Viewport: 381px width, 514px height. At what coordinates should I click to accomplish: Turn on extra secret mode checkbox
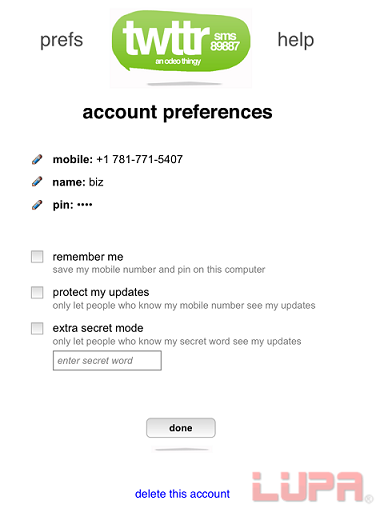[x=37, y=328]
